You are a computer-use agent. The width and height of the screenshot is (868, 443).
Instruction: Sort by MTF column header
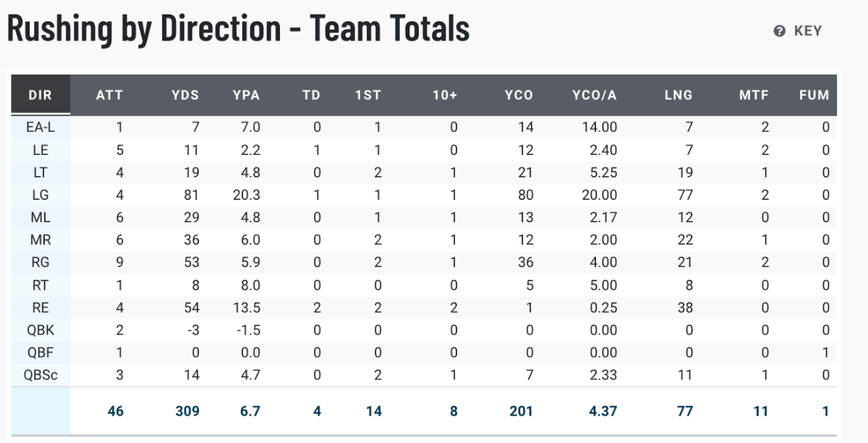[754, 95]
